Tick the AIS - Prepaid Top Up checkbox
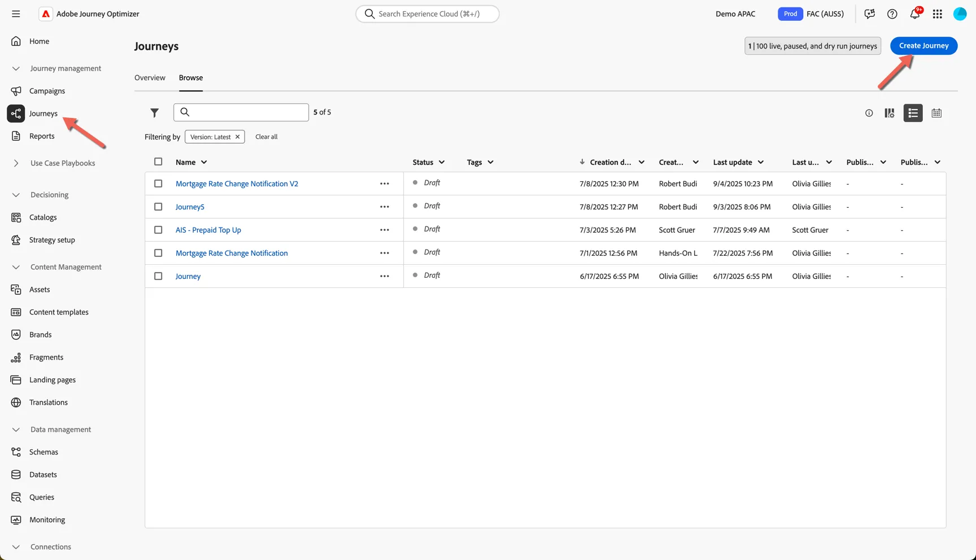Viewport: 976px width, 560px height. [158, 230]
